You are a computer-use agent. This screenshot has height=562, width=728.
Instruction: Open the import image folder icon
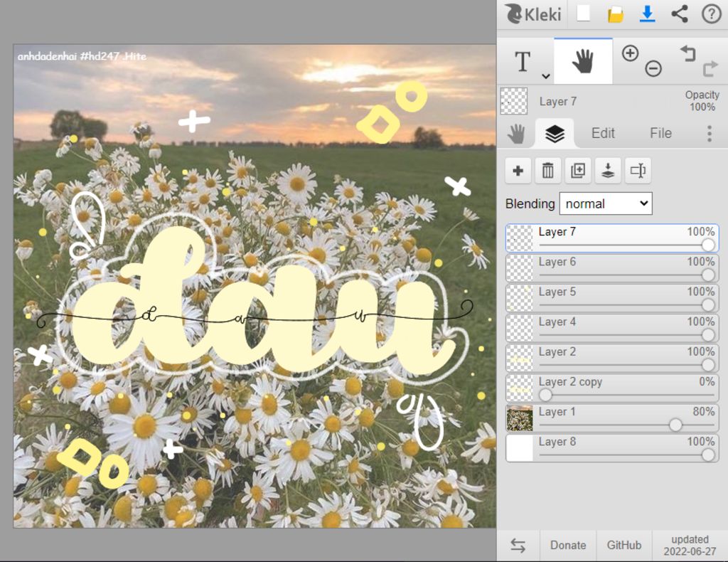tap(616, 14)
